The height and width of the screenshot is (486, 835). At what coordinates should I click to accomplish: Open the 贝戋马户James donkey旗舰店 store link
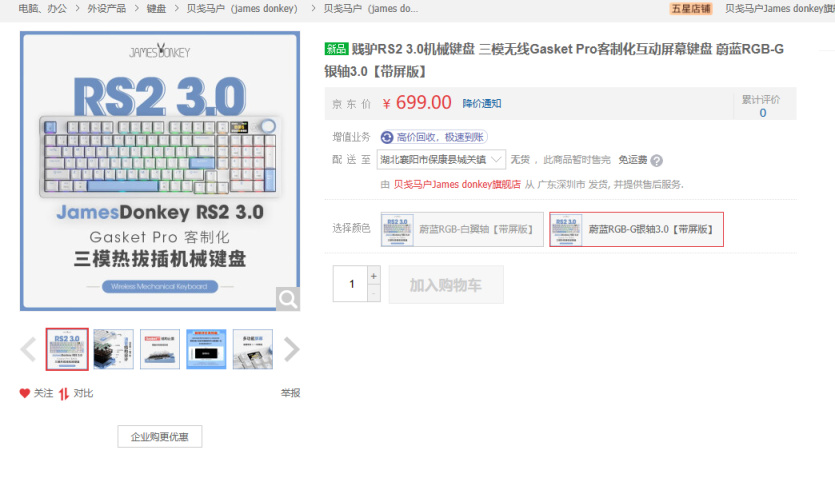pyautogui.click(x=457, y=184)
